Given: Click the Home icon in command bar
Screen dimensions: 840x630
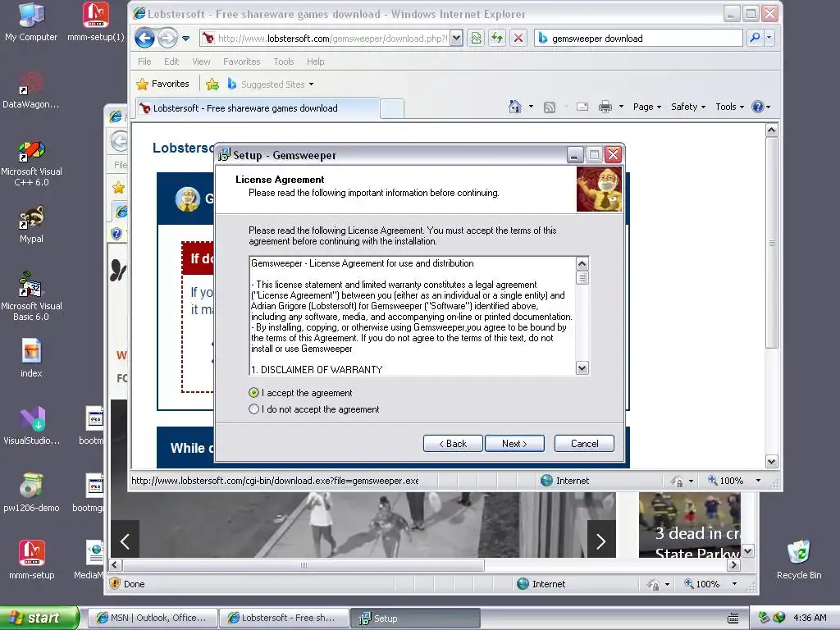Looking at the screenshot, I should tap(515, 107).
